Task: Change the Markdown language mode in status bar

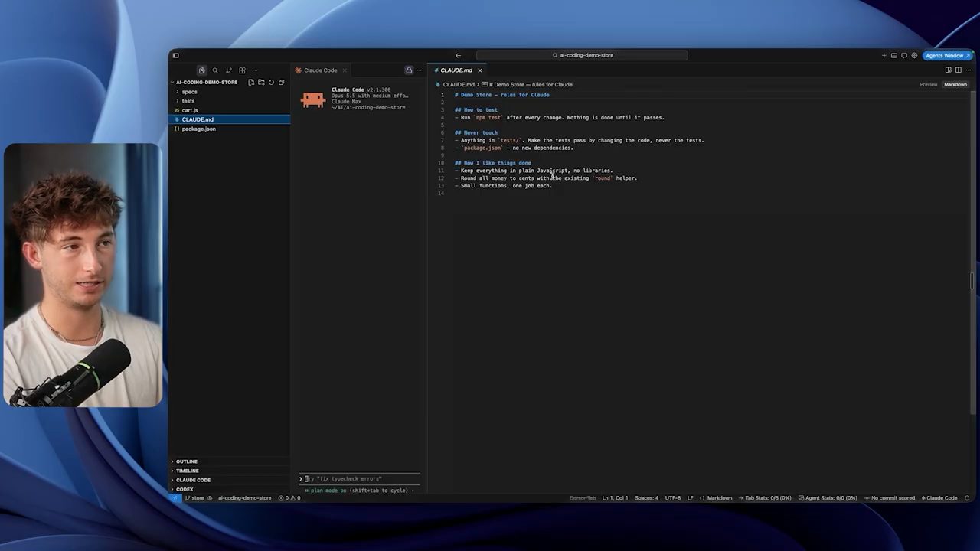Action: pos(720,498)
